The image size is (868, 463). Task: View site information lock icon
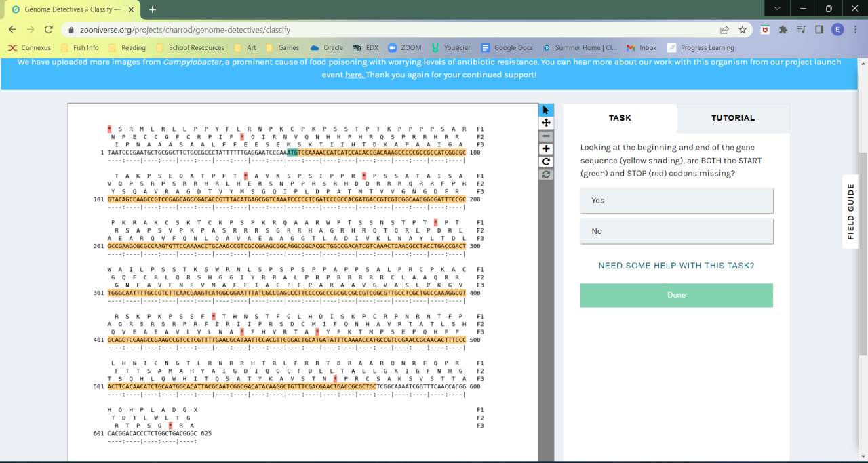(x=71, y=30)
